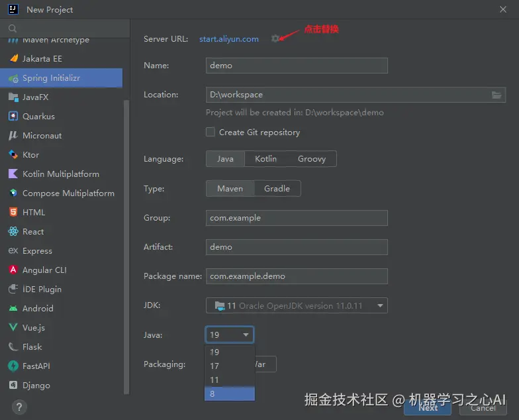Open help with question mark button
This screenshot has height=420, width=519.
tap(19, 407)
